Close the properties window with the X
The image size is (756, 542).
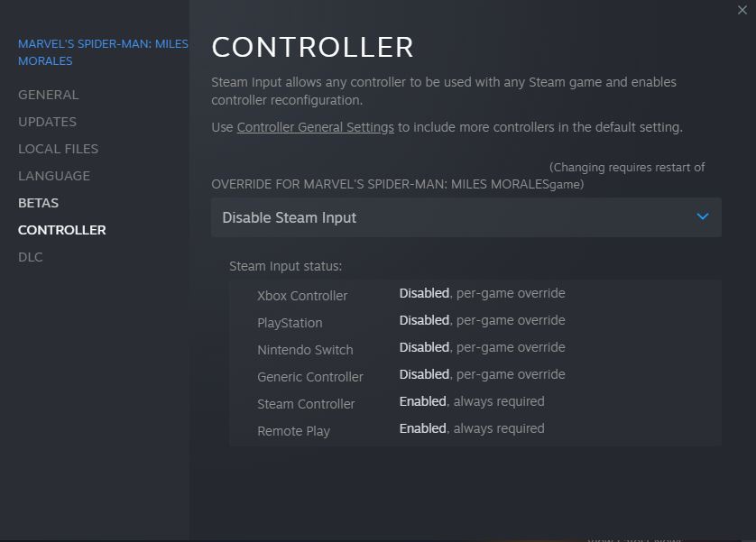pos(742,10)
